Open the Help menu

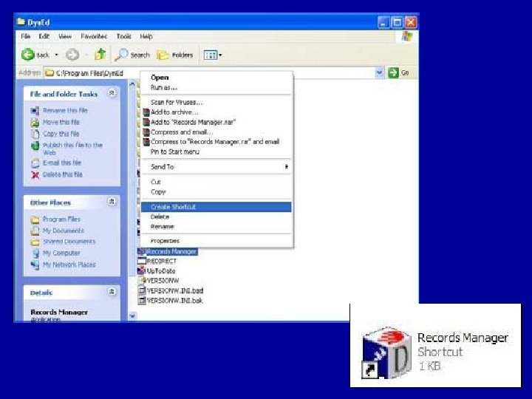pos(146,36)
